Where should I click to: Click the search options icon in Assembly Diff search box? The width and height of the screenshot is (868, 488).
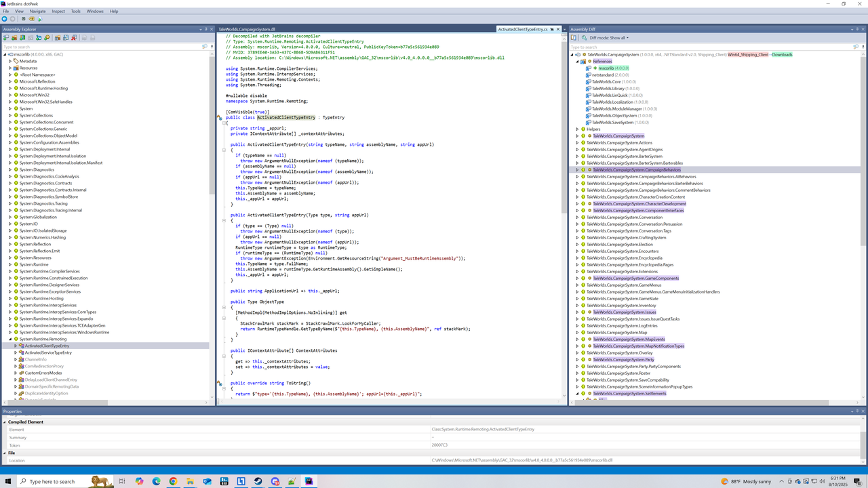[x=856, y=47]
